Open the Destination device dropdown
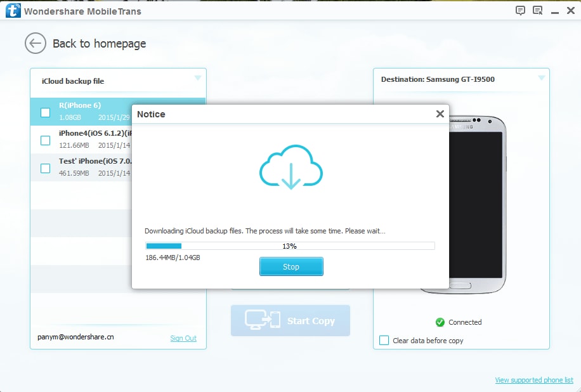The width and height of the screenshot is (581, 392). click(x=540, y=78)
